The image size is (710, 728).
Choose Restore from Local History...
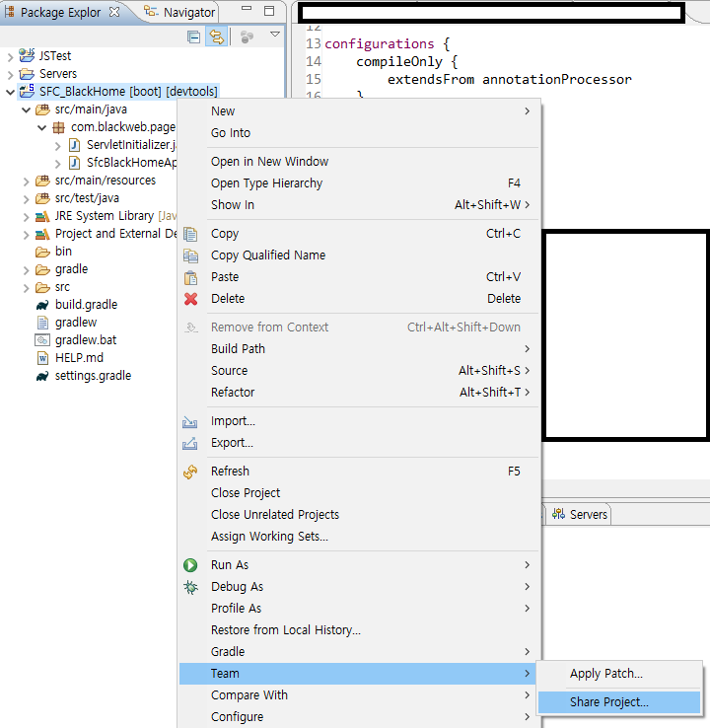point(360,630)
